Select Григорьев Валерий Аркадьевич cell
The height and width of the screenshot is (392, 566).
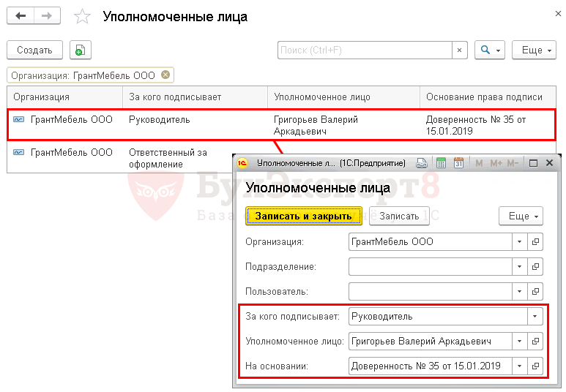pyautogui.click(x=316, y=125)
